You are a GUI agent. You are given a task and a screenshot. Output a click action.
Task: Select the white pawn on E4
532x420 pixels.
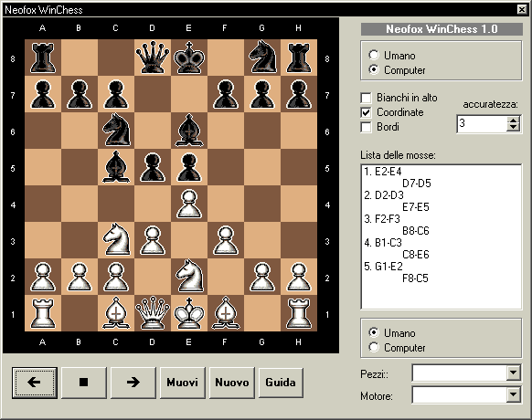coord(189,204)
